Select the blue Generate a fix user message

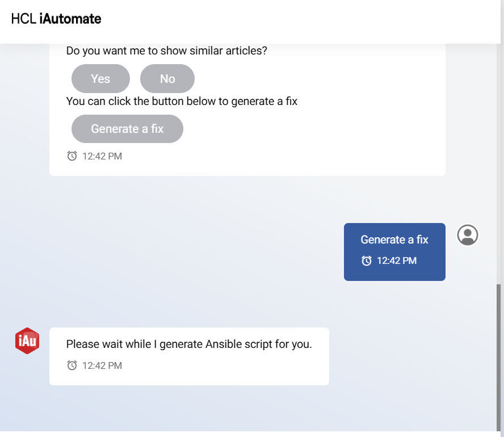tap(394, 239)
